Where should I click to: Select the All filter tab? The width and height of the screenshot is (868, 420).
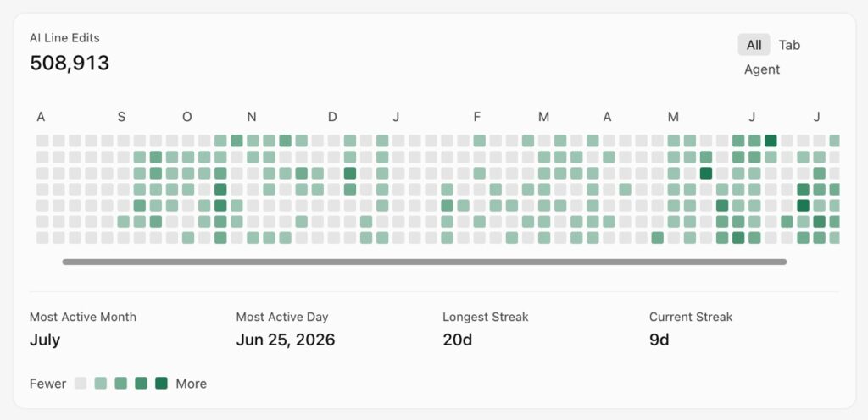754,45
